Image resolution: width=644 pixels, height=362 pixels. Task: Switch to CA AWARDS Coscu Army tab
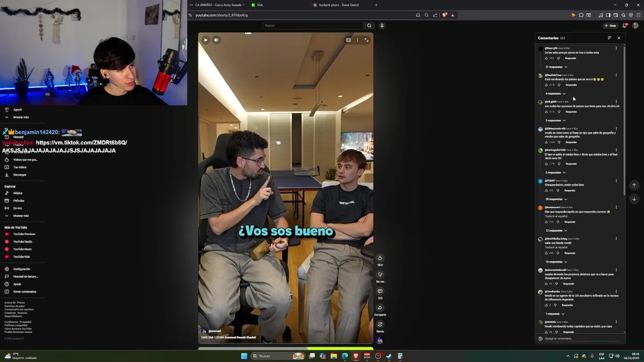point(218,5)
